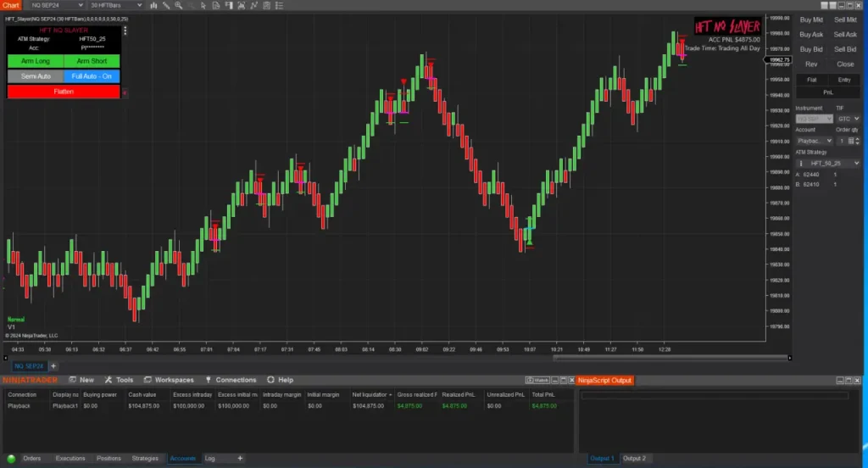
Task: Switch to the Positions tab
Action: (108, 459)
